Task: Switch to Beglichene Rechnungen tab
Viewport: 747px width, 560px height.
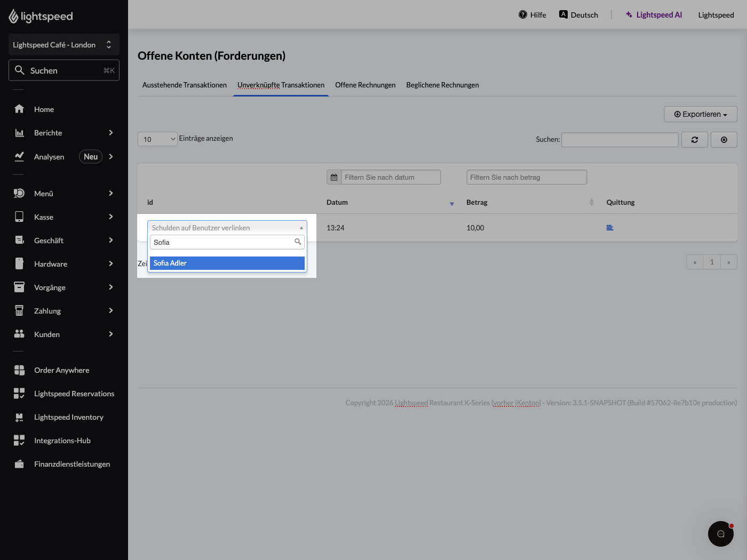Action: 442,85
